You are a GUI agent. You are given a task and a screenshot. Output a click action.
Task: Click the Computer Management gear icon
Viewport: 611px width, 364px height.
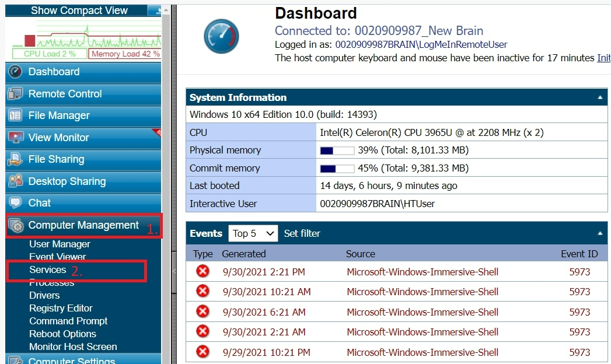pyautogui.click(x=17, y=226)
